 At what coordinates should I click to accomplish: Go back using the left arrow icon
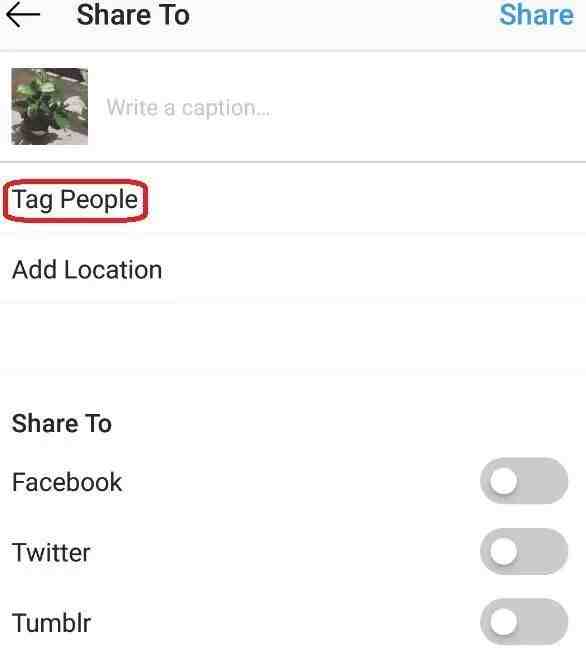[23, 15]
